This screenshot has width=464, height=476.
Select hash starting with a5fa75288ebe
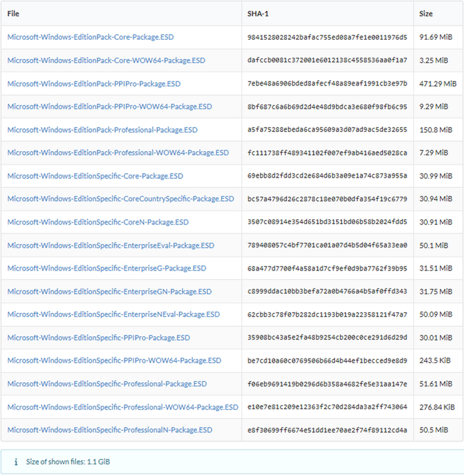click(327, 130)
